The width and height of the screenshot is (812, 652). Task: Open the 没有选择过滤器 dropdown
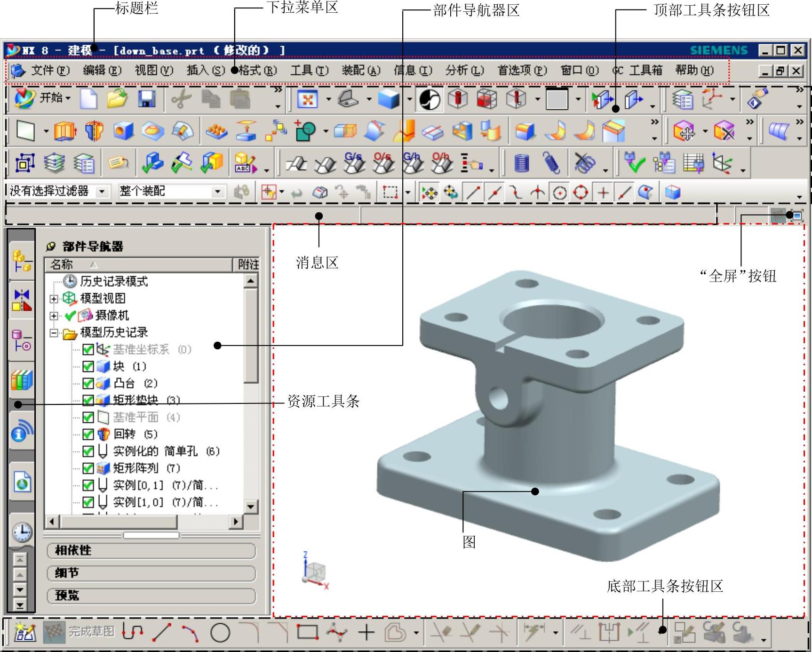pyautogui.click(x=102, y=191)
